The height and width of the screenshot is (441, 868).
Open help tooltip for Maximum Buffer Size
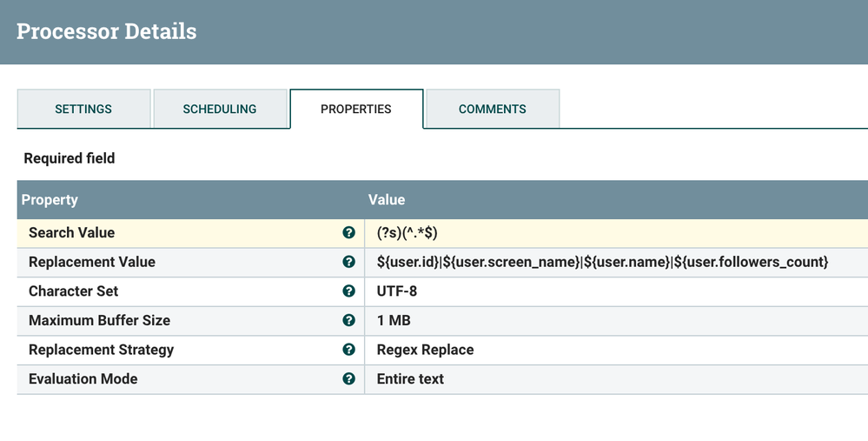[x=348, y=320]
